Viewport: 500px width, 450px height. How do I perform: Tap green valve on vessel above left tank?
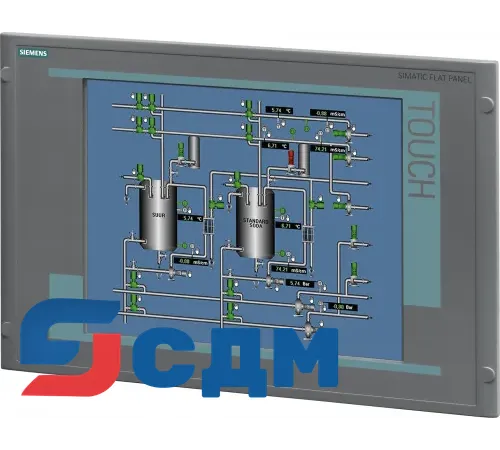(x=181, y=151)
